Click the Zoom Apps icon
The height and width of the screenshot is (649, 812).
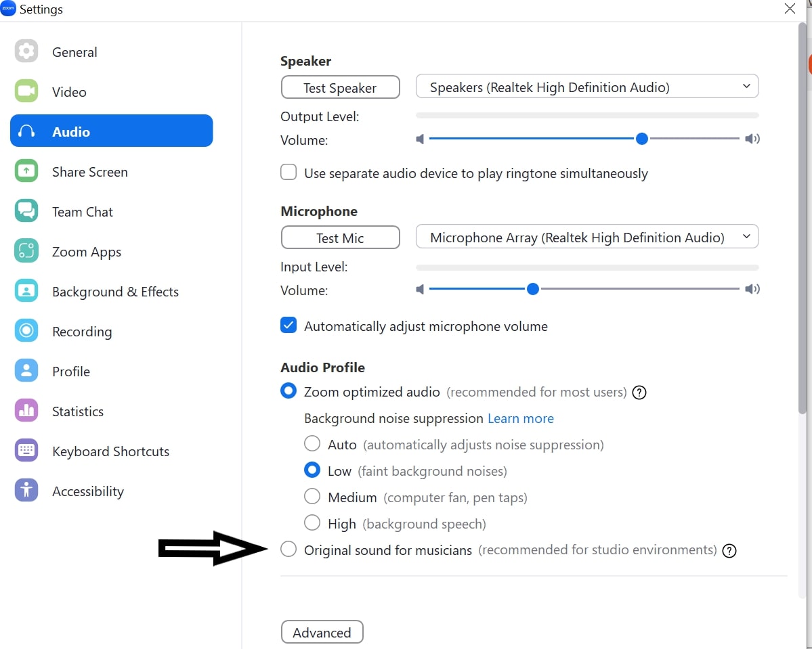[26, 251]
